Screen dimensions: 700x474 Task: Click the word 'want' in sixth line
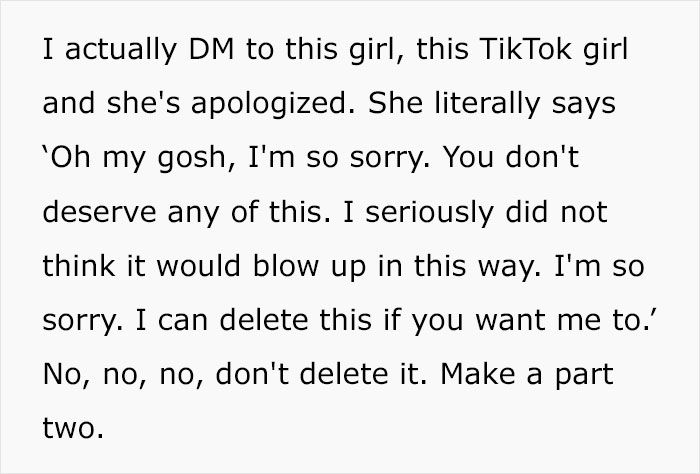(510, 321)
